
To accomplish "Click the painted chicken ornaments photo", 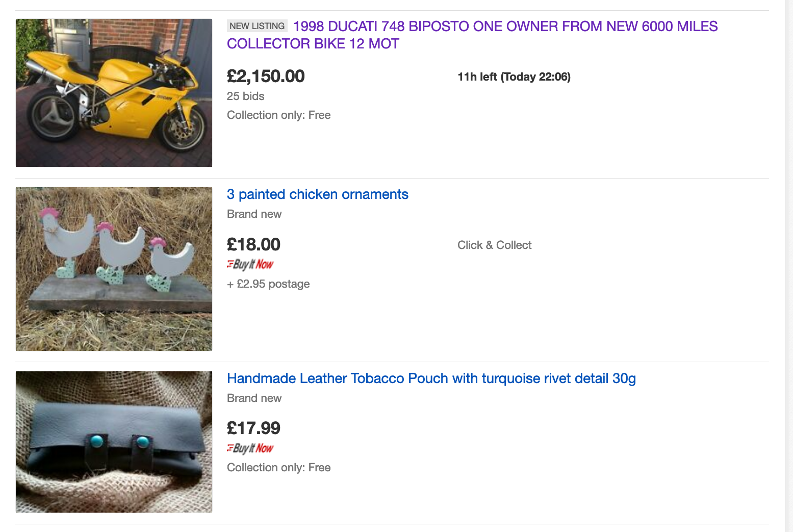I will click(x=114, y=269).
